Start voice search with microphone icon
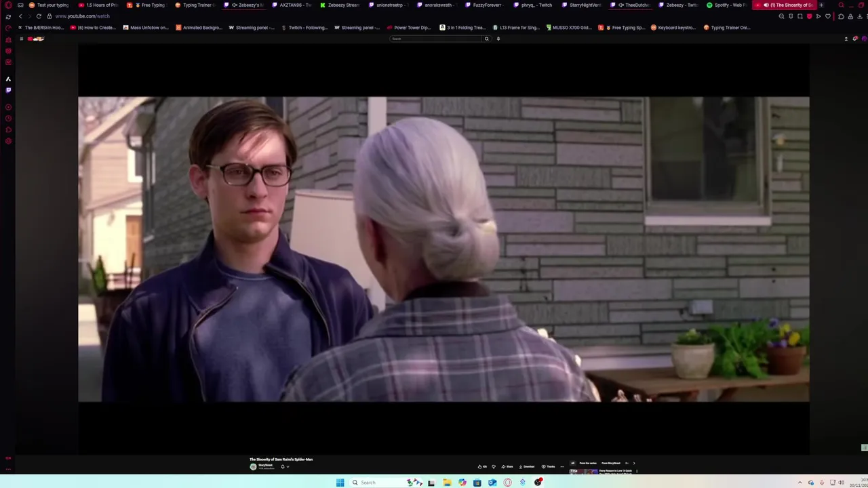The image size is (868, 488). pos(498,39)
